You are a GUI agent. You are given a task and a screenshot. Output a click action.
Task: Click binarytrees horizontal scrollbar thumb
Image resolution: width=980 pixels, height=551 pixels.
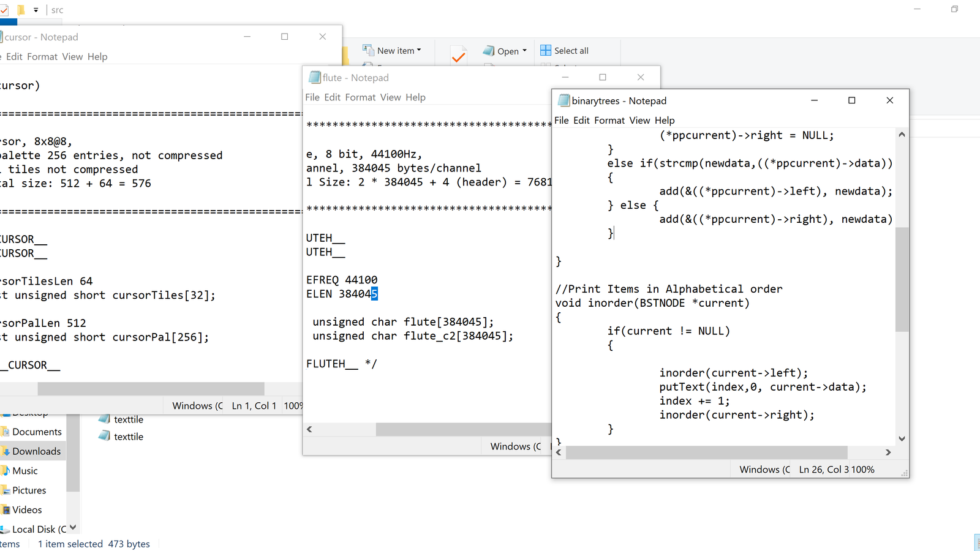[706, 452]
